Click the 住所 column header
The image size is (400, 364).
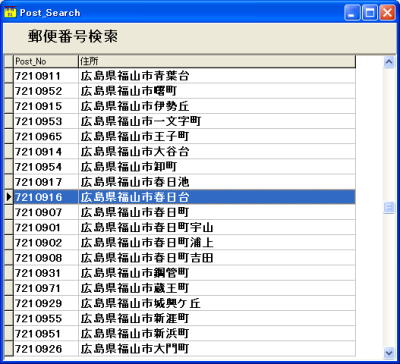pyautogui.click(x=217, y=61)
